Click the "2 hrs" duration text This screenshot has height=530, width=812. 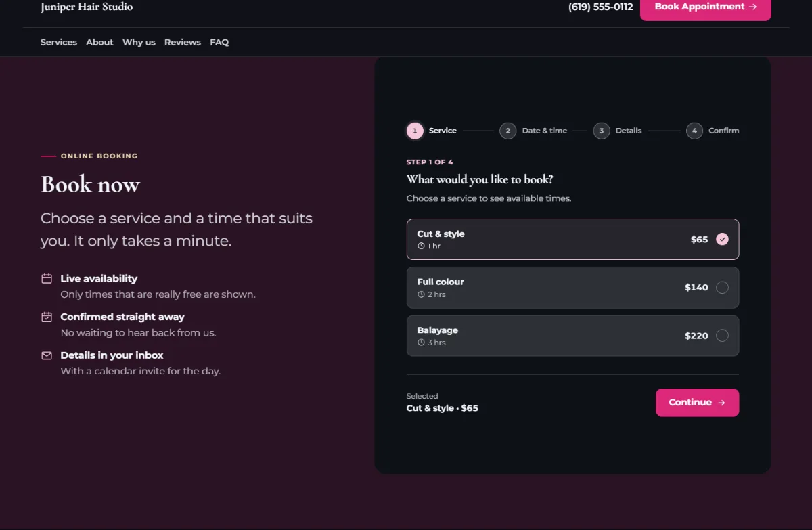pyautogui.click(x=436, y=294)
